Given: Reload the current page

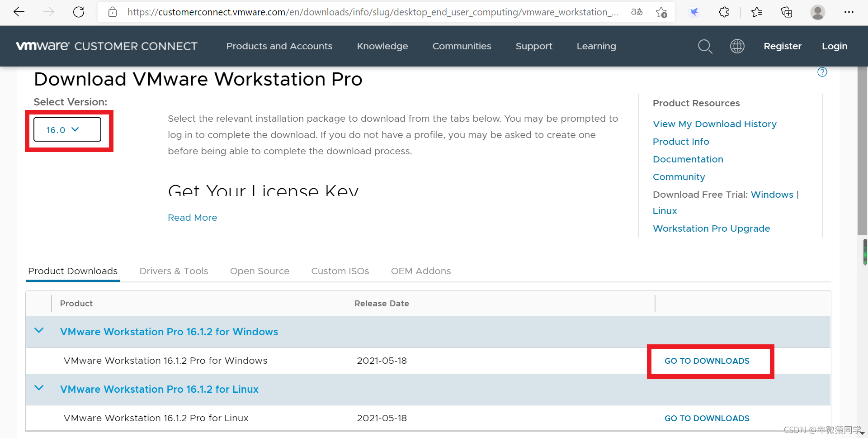Looking at the screenshot, I should [79, 12].
